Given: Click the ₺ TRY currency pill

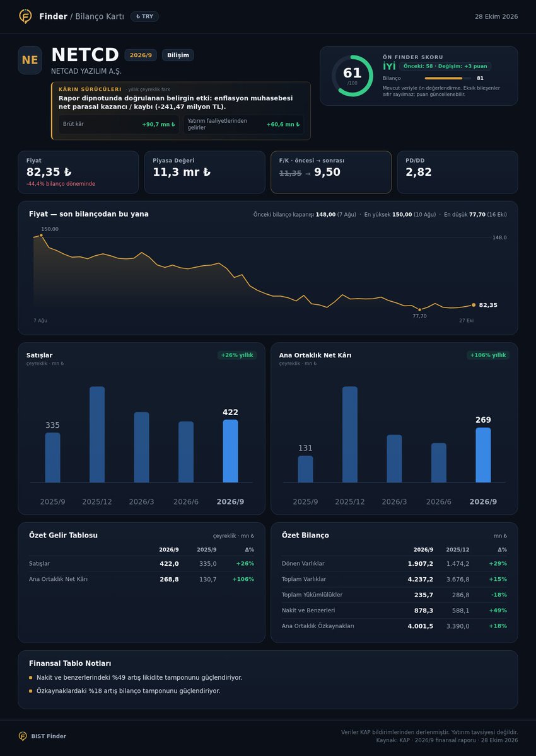Looking at the screenshot, I should tap(144, 16).
